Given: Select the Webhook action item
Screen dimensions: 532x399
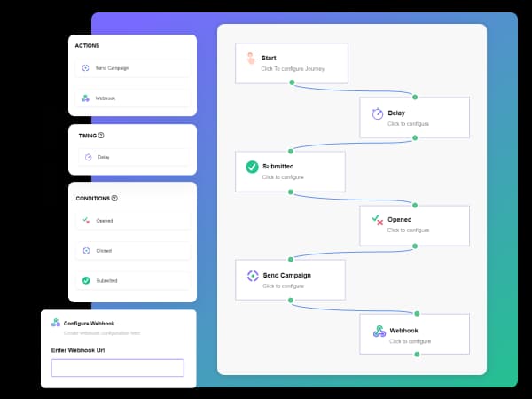Looking at the screenshot, I should [x=133, y=98].
